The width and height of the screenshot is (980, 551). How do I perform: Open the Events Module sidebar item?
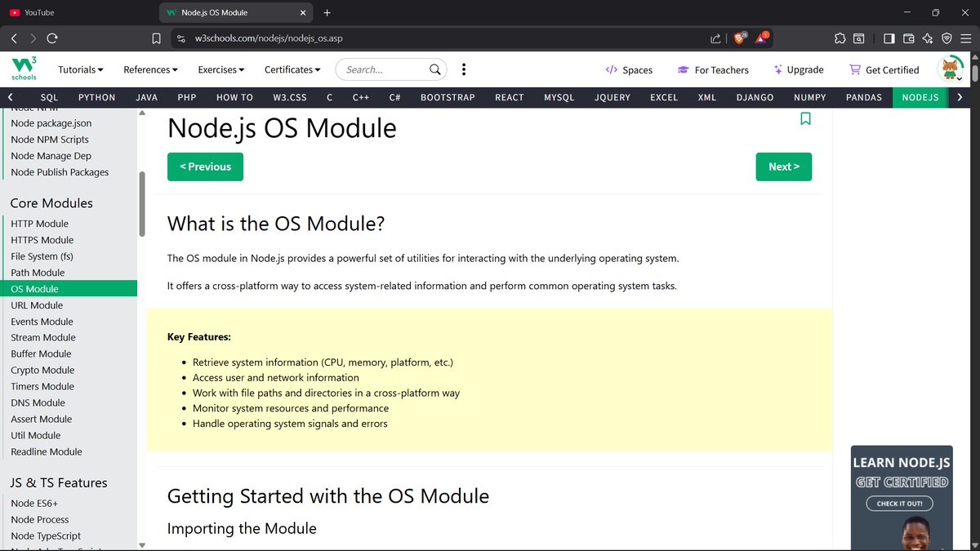tap(42, 322)
